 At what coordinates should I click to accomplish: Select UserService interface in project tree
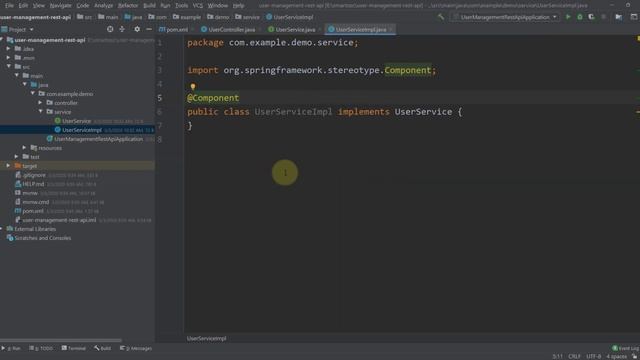[x=76, y=121]
